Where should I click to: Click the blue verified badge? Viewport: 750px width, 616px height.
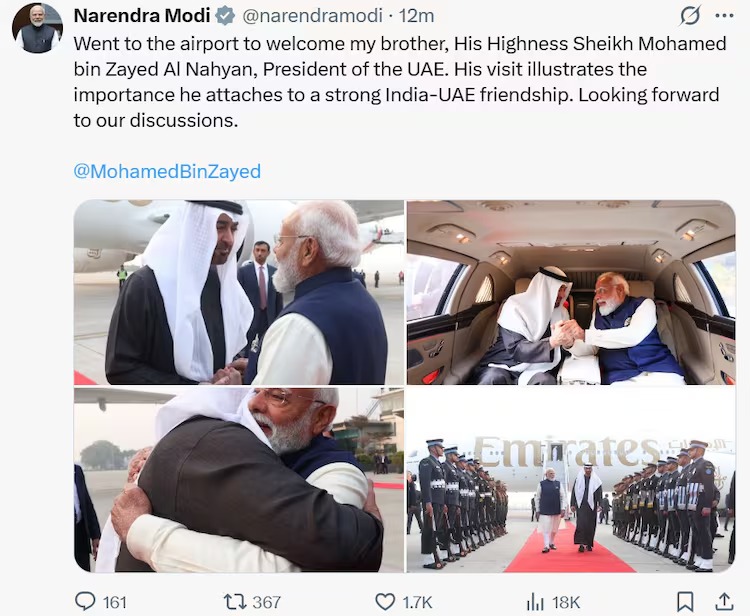225,16
